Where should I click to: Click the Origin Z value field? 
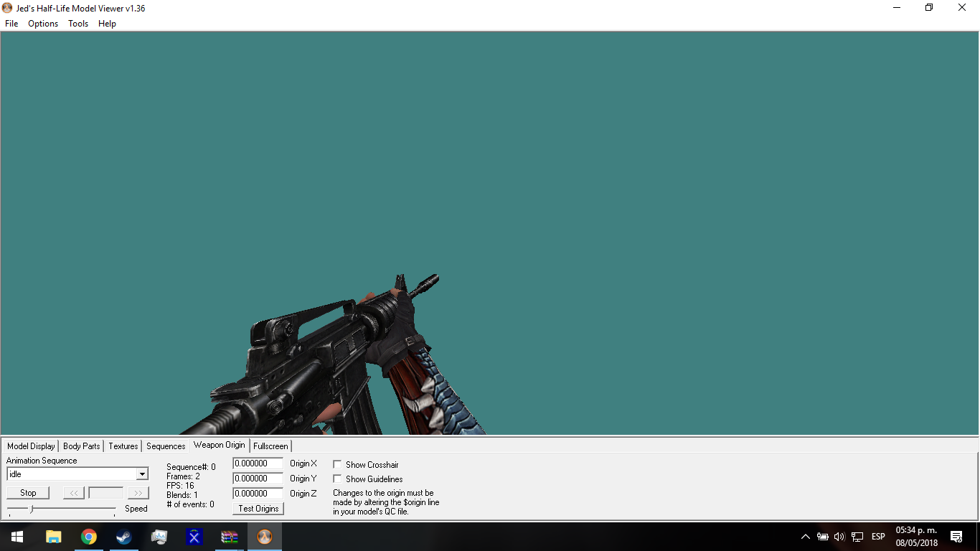[258, 494]
